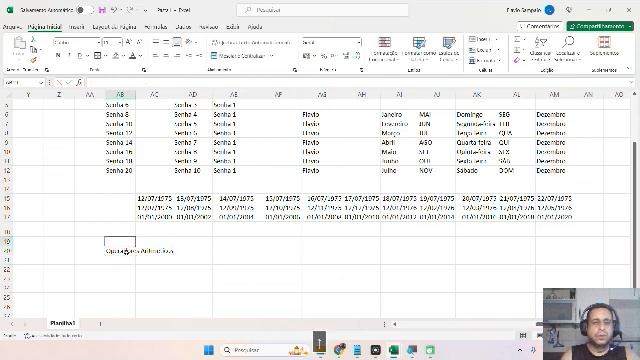Click the Paste (Colar) clipboard icon
The width and height of the screenshot is (640, 360).
19,43
